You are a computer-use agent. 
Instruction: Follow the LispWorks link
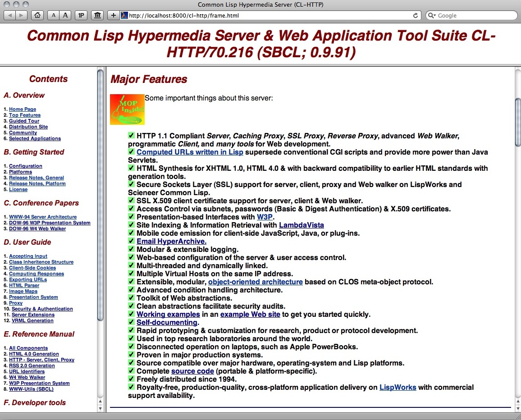tap(398, 388)
